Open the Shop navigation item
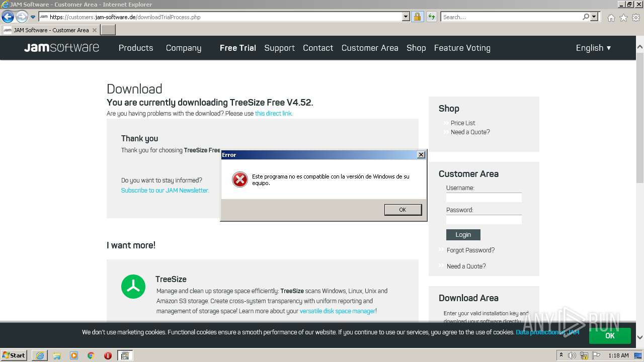The image size is (644, 362). click(416, 48)
